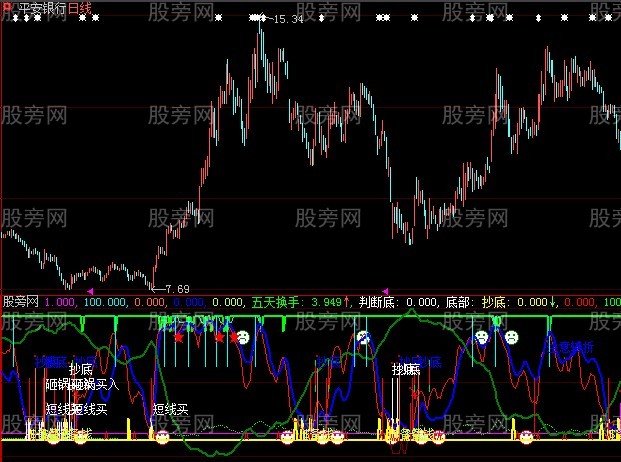This screenshot has width=621, height=462.
Task: Click the magenta triangle left of 7.69 low
Action: (90, 290)
